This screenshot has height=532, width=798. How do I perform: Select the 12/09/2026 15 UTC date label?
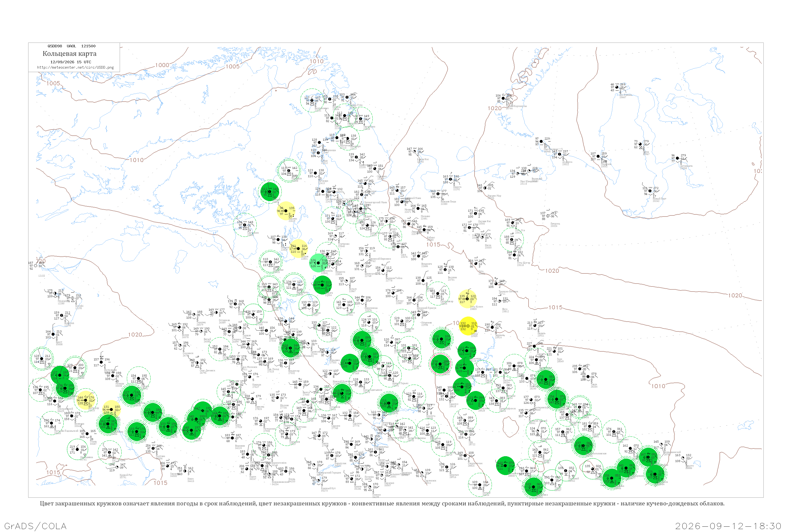(x=70, y=62)
